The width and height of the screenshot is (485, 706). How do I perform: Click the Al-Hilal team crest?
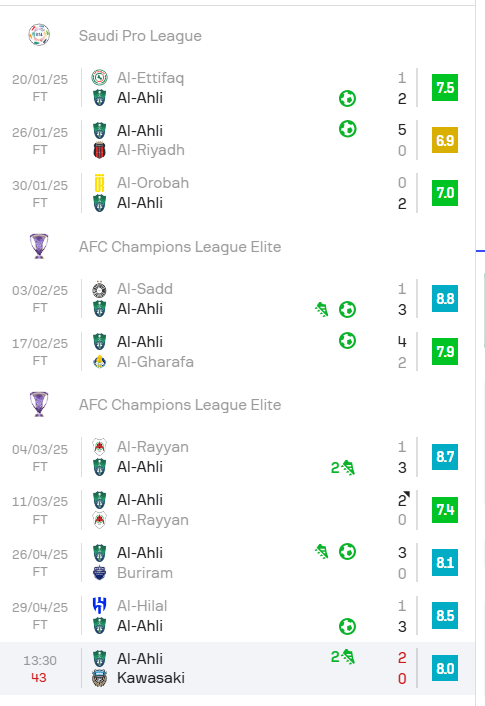[x=99, y=606]
